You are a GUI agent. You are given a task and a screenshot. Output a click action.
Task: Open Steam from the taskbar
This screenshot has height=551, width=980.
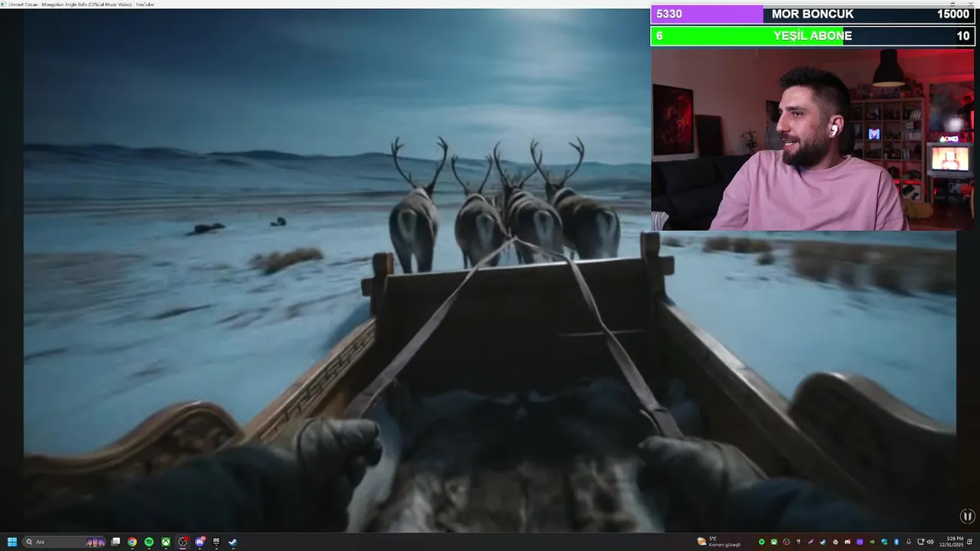[x=233, y=542]
